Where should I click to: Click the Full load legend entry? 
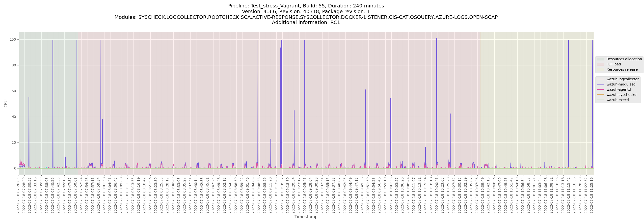(614, 64)
